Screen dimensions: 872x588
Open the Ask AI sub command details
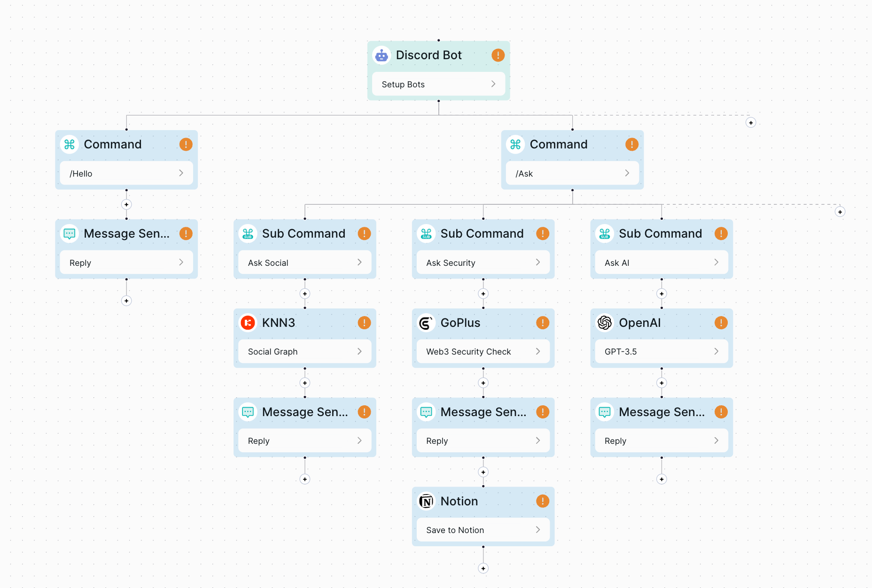pyautogui.click(x=716, y=262)
